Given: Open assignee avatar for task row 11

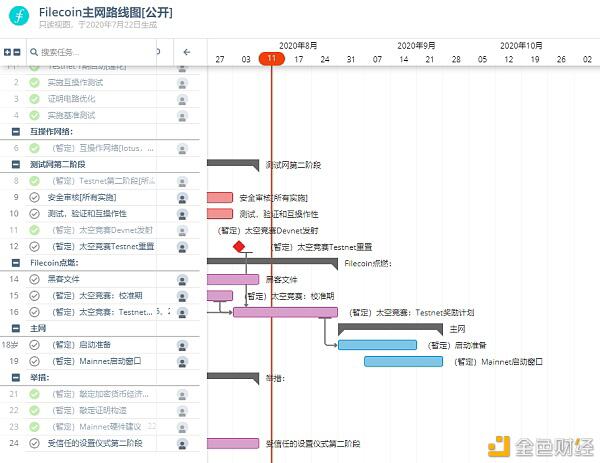Looking at the screenshot, I should [183, 231].
